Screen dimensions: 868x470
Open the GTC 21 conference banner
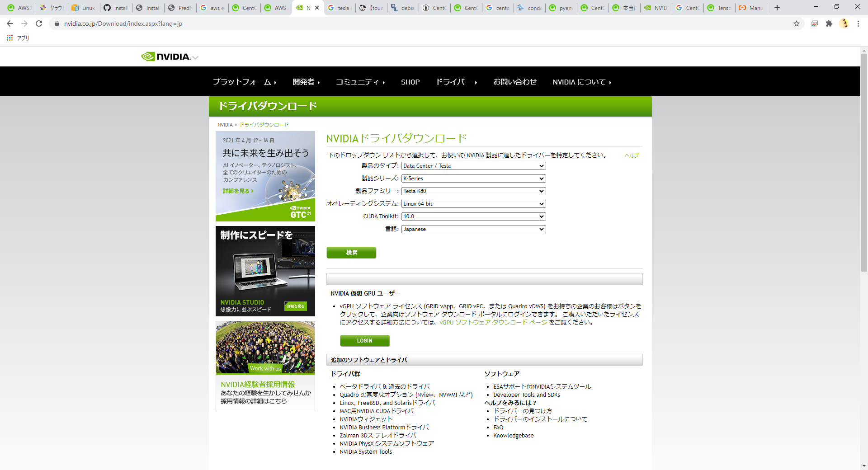(265, 176)
